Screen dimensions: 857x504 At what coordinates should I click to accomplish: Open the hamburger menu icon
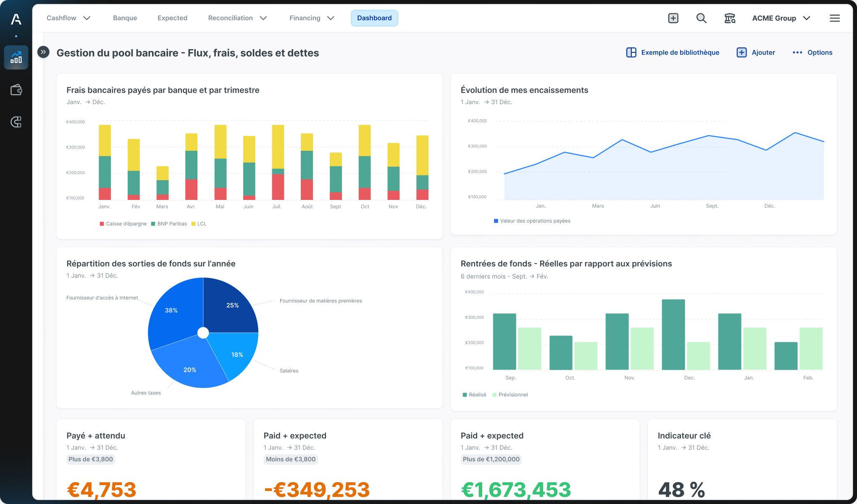834,18
